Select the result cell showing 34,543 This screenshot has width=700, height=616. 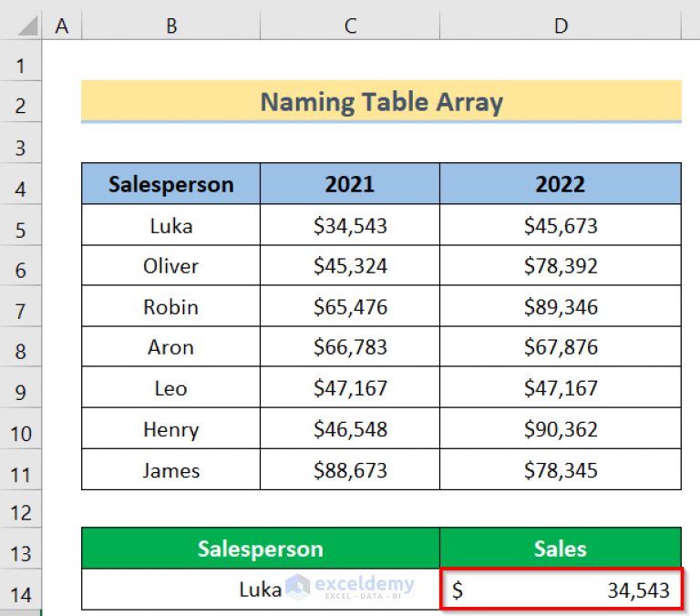coord(561,590)
